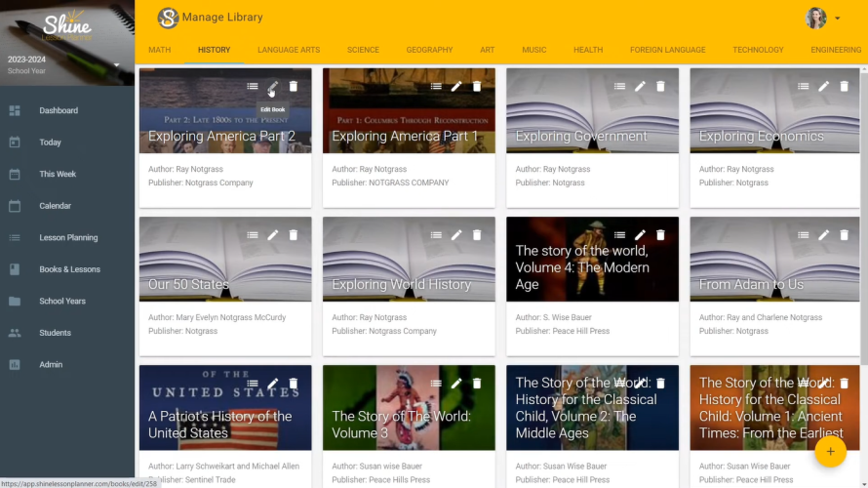Delete the Our 50 States book

click(294, 235)
